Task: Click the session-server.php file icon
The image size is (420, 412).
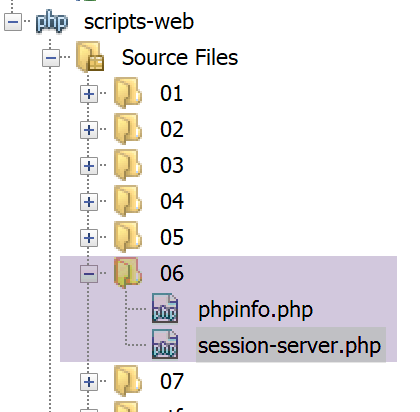Action: pyautogui.click(x=165, y=344)
